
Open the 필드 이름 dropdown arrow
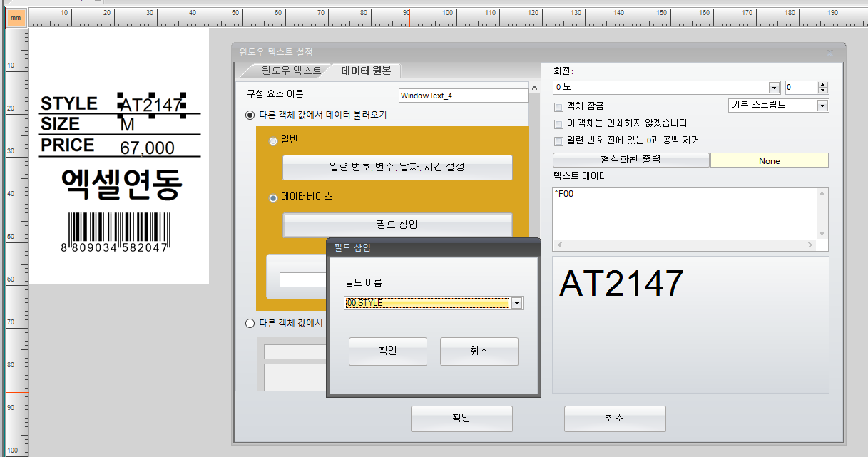click(x=517, y=303)
